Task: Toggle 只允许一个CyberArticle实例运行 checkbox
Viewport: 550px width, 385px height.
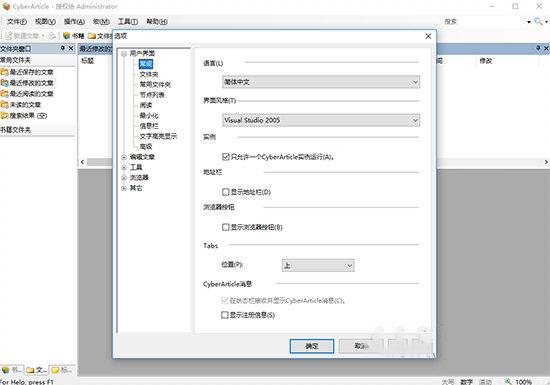Action: (226, 157)
